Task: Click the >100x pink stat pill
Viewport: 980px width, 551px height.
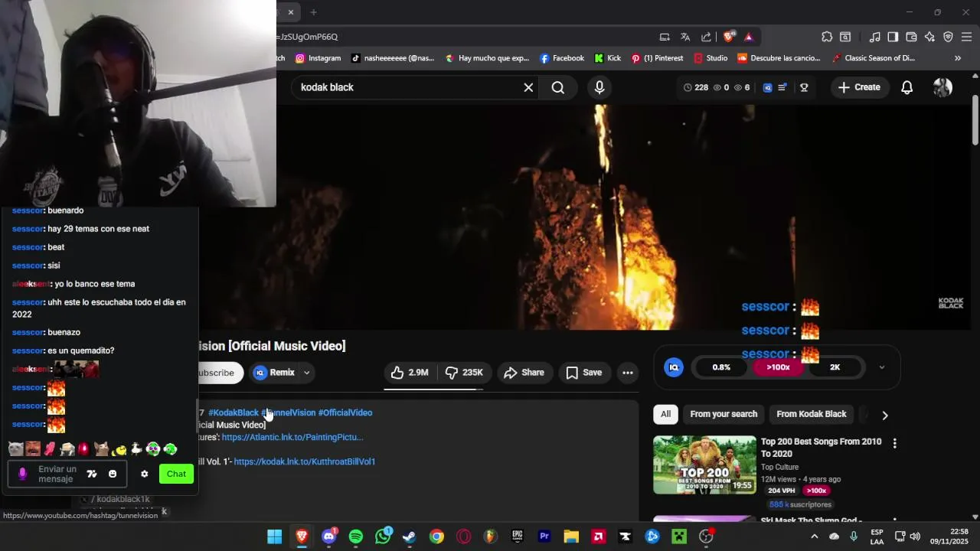Action: coord(778,367)
